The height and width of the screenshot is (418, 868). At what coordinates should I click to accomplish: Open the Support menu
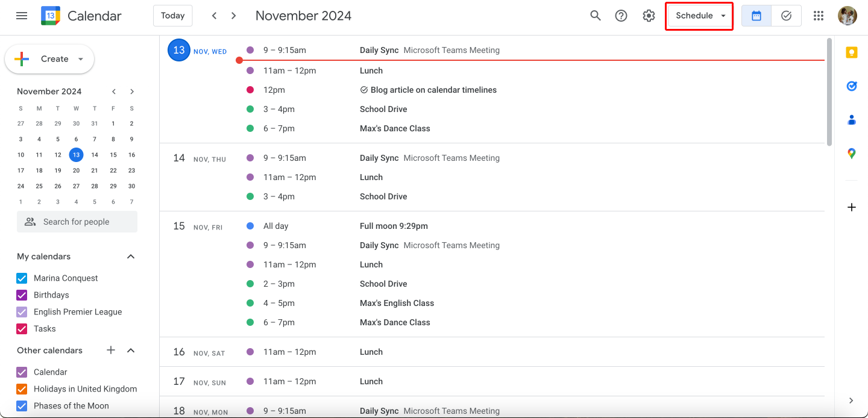click(621, 16)
